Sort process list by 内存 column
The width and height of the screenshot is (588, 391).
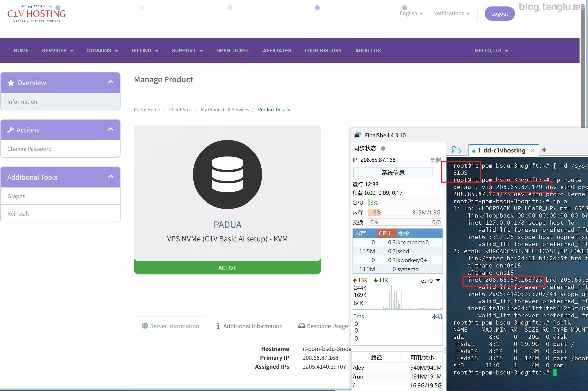coord(365,233)
